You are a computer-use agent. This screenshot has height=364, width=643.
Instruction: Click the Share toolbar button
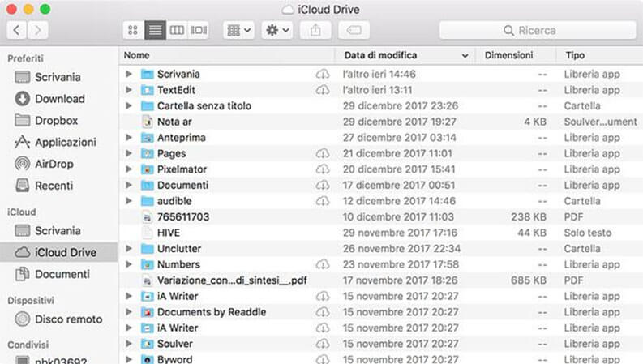pyautogui.click(x=315, y=30)
